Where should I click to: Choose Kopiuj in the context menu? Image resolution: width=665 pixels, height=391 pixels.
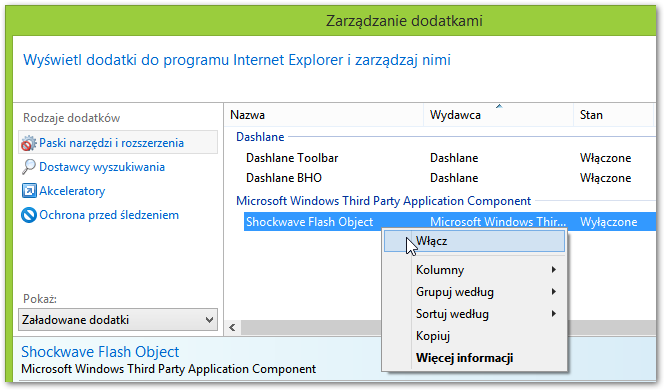(x=474, y=336)
